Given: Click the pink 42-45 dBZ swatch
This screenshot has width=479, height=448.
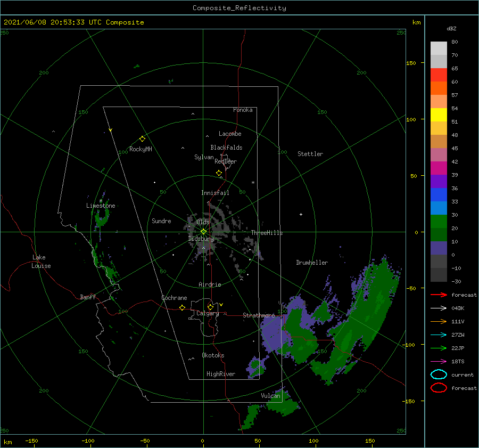Looking at the screenshot, I should coord(439,154).
